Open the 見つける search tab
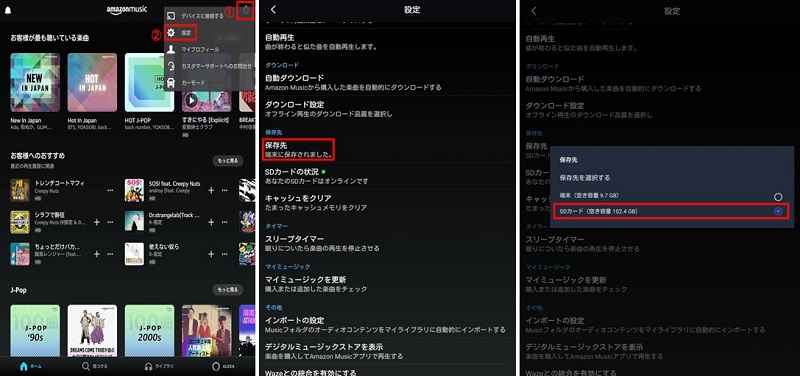Image resolution: width=800 pixels, height=376 pixels. (x=95, y=366)
